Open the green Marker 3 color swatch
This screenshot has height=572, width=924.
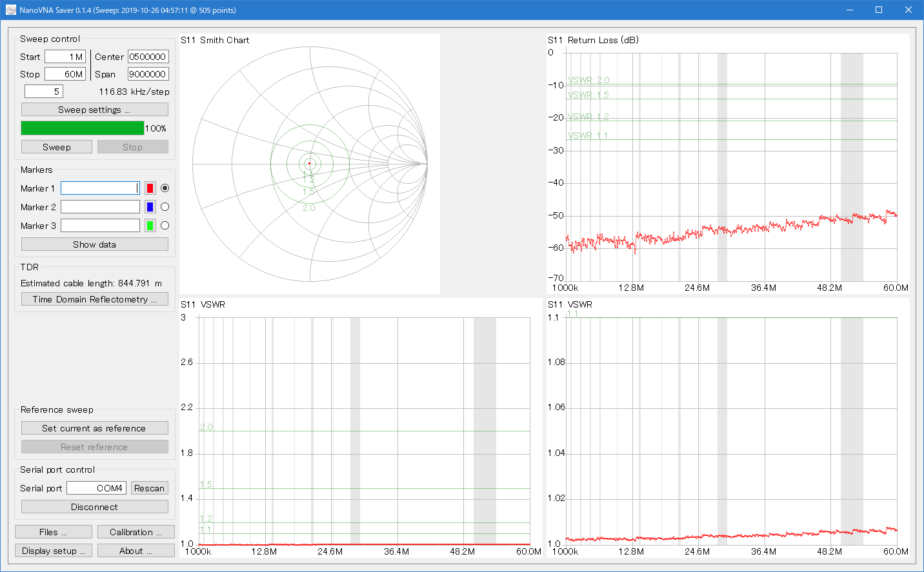tap(150, 226)
